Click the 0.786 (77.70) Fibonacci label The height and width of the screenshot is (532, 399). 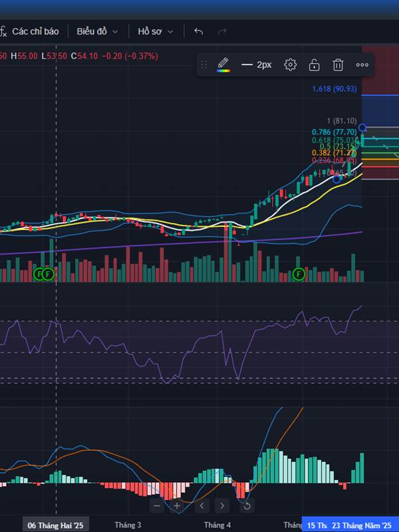point(334,132)
